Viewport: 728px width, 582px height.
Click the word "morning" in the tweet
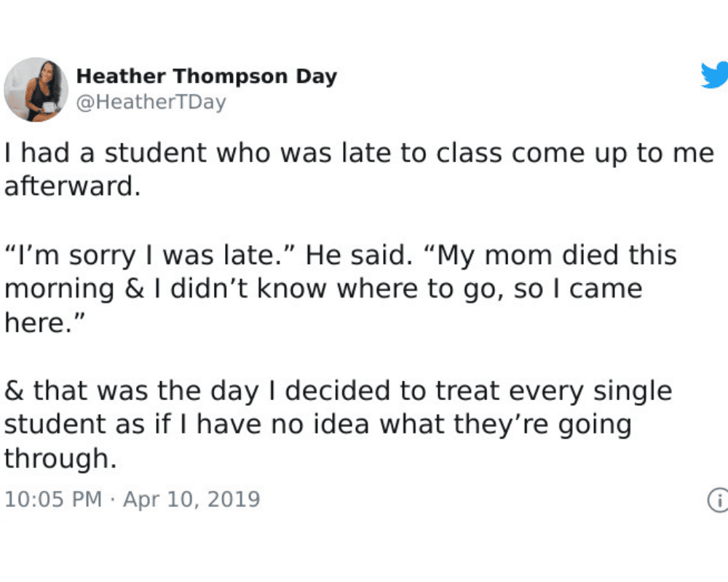click(x=60, y=290)
